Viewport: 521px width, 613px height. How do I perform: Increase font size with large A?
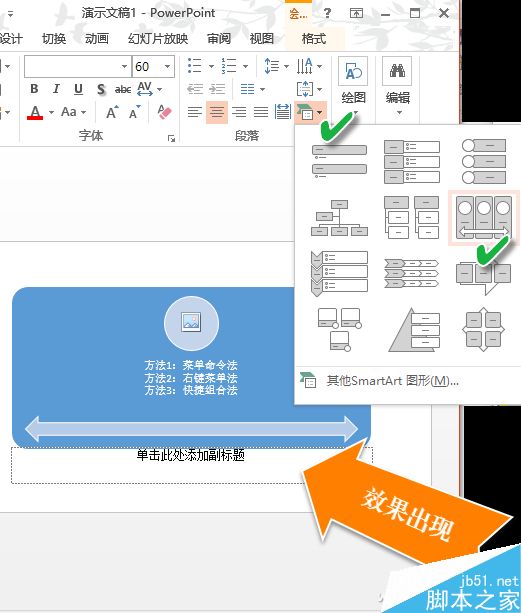(x=112, y=113)
